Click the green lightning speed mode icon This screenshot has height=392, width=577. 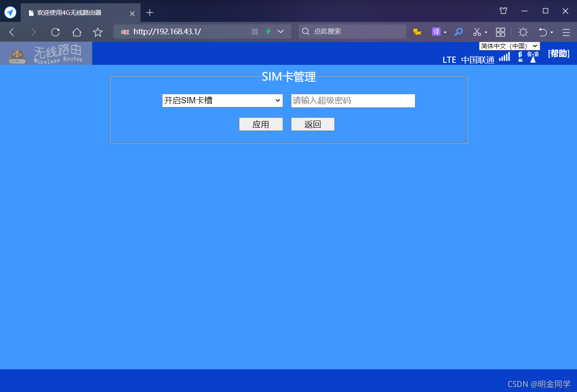click(268, 32)
